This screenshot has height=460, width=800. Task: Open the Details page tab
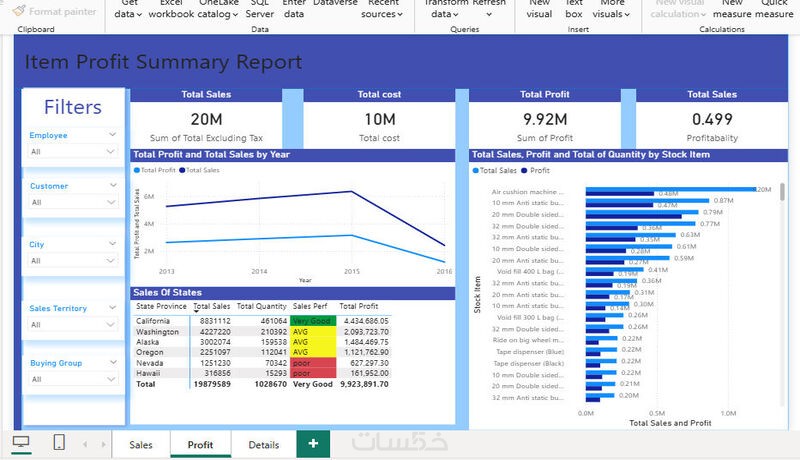[263, 445]
